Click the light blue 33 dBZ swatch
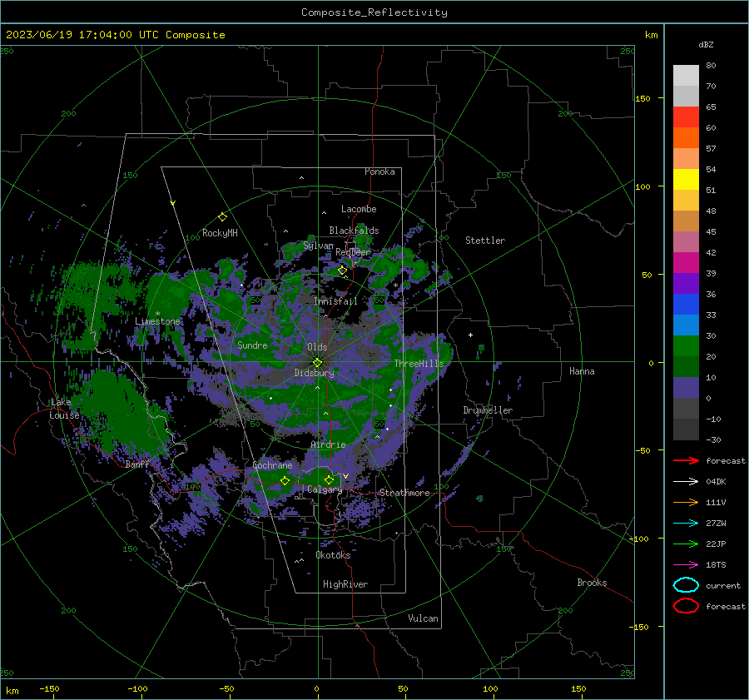The height and width of the screenshot is (700, 749). [x=686, y=325]
